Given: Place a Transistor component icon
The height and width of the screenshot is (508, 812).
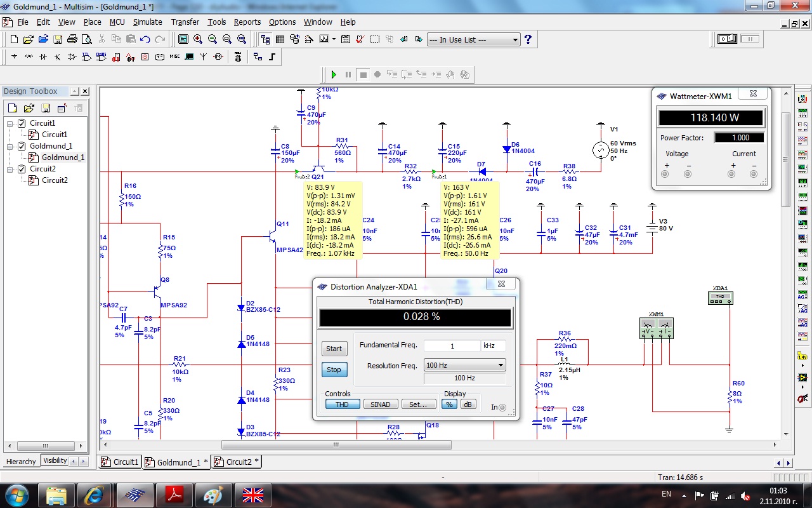Looking at the screenshot, I should (x=58, y=57).
